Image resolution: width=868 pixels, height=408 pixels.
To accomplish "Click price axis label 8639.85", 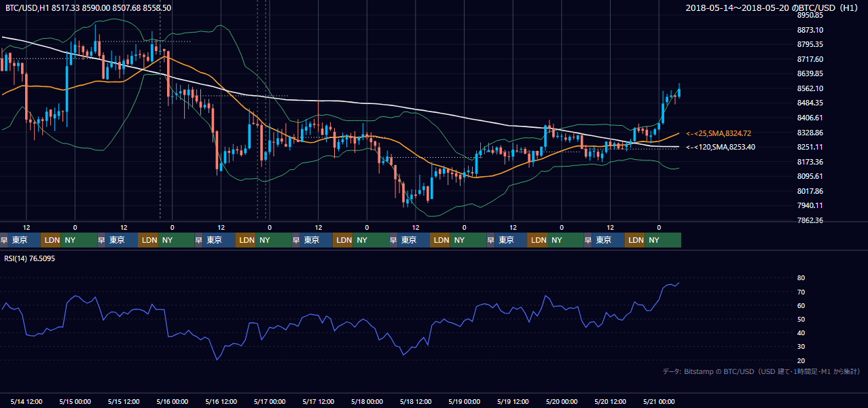I will click(x=810, y=73).
